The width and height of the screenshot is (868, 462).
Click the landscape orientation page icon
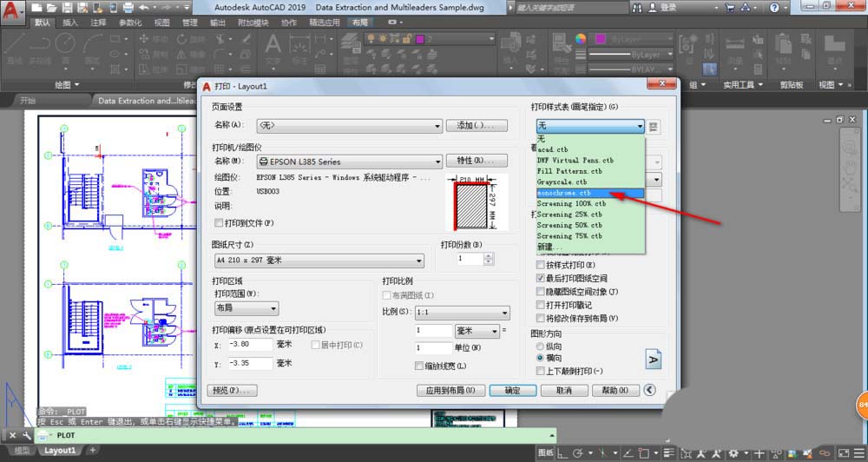(x=654, y=359)
